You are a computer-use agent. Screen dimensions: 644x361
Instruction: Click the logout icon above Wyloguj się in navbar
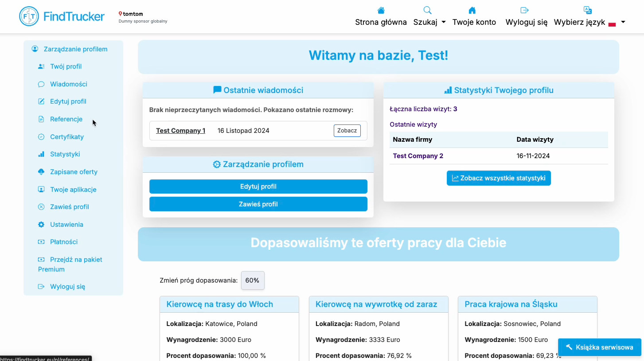[x=524, y=10]
